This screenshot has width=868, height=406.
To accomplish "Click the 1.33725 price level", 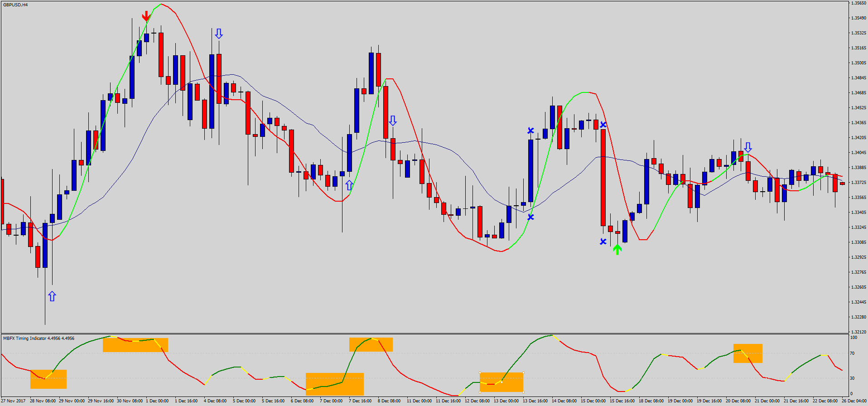I will [x=858, y=183].
